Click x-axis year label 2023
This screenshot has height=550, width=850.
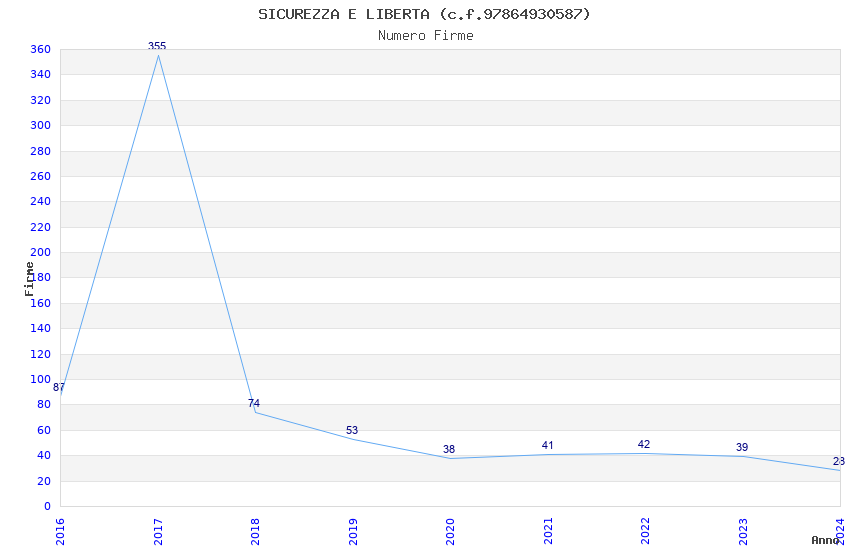click(743, 532)
